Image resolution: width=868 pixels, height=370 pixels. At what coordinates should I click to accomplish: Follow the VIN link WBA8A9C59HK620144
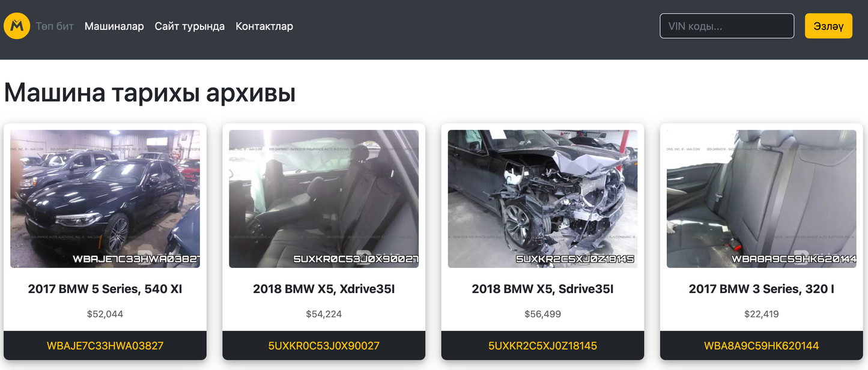(762, 346)
